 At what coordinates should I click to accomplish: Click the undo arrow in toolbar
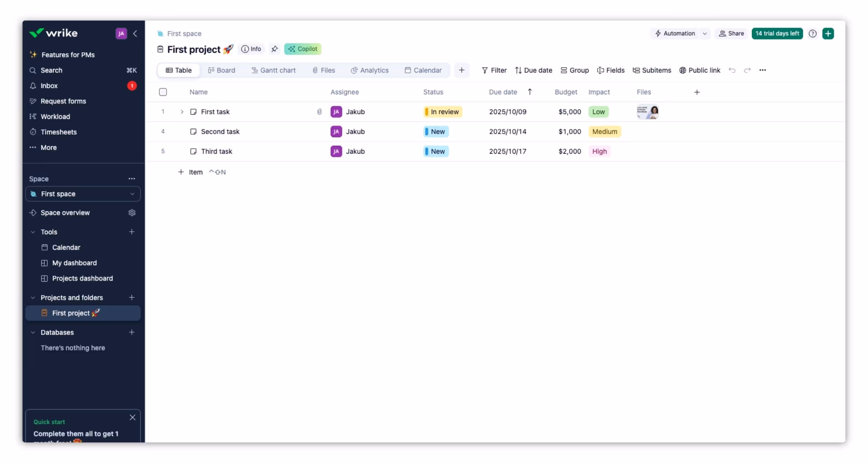[x=732, y=70]
